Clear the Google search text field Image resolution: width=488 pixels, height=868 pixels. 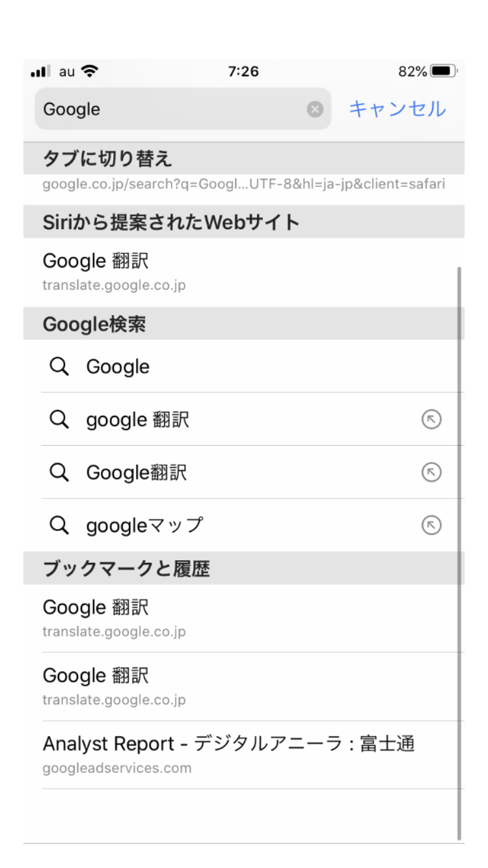pyautogui.click(x=315, y=109)
